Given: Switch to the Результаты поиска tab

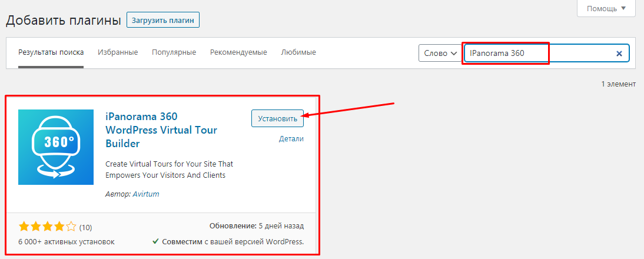Looking at the screenshot, I should tap(51, 52).
